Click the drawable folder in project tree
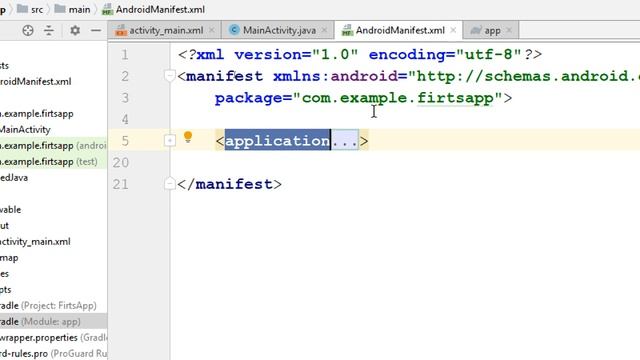The height and width of the screenshot is (360, 640). (11, 210)
